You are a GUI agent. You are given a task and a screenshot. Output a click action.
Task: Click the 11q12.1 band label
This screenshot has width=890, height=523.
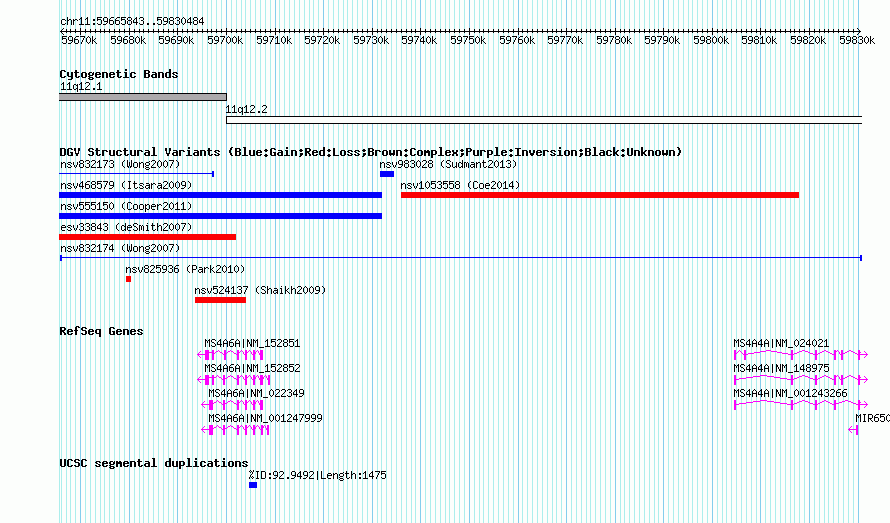(81, 86)
